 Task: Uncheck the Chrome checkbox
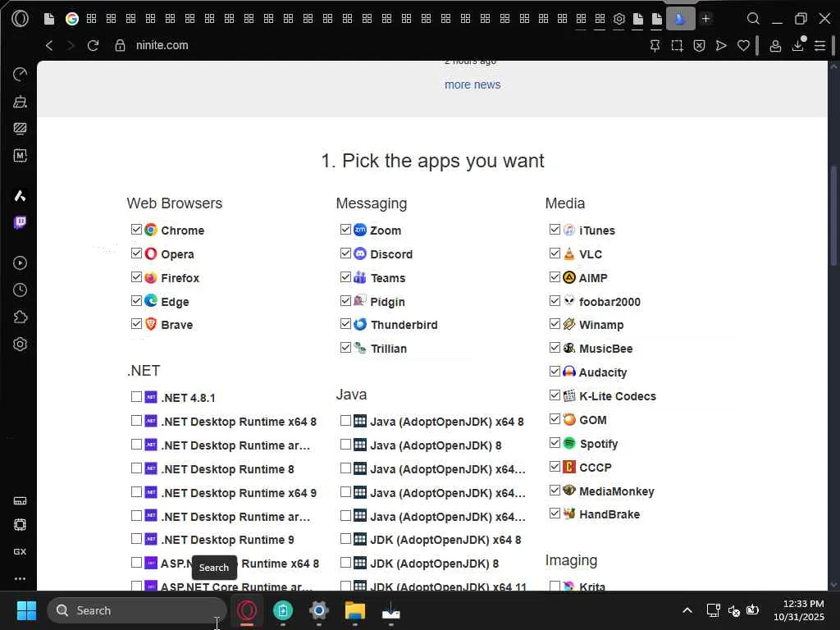pos(136,230)
